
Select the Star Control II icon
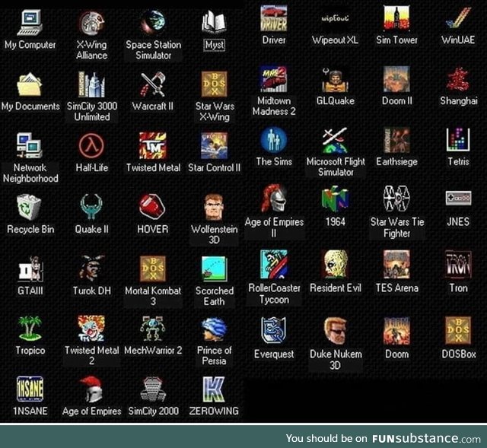pyautogui.click(x=215, y=145)
